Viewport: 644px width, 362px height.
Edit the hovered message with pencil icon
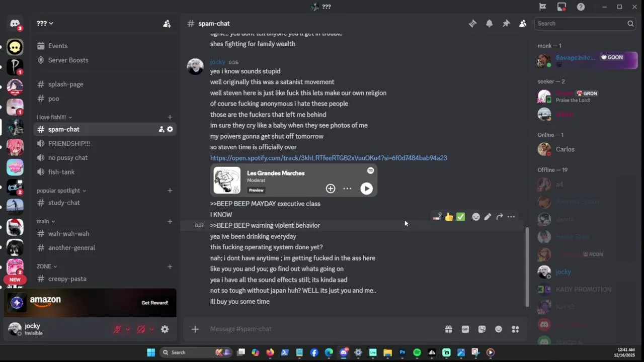pyautogui.click(x=488, y=217)
